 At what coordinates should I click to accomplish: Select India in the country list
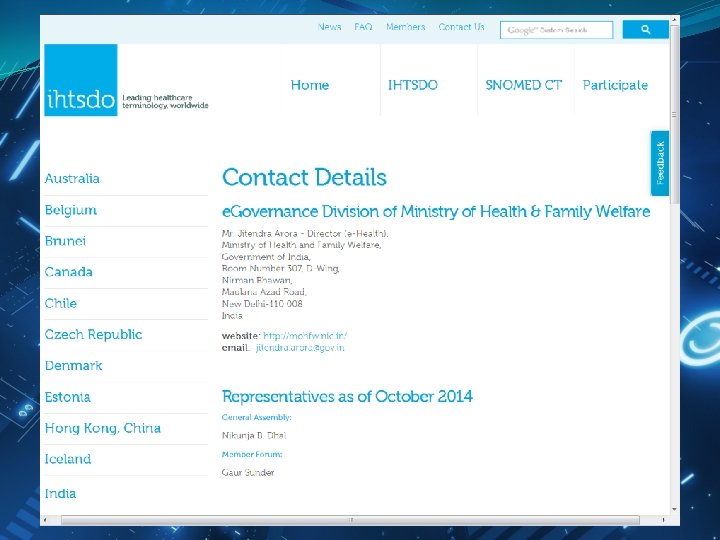point(60,494)
